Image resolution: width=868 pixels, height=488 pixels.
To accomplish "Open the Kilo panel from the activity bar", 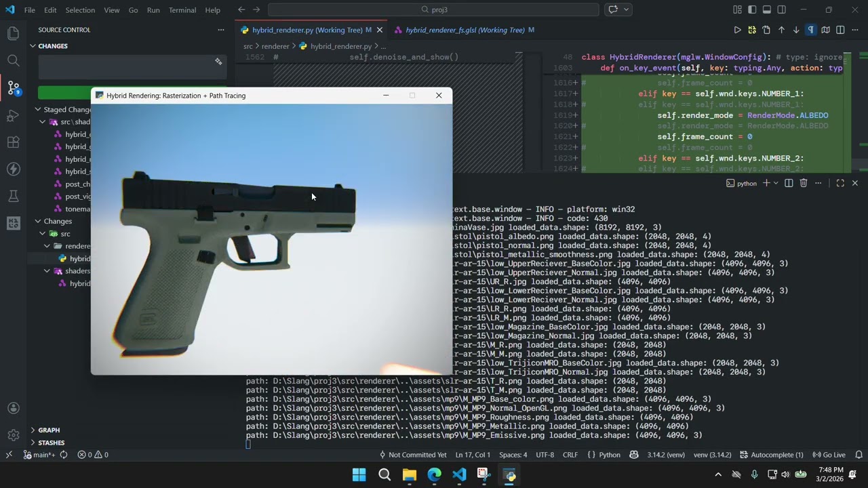I will tap(13, 223).
